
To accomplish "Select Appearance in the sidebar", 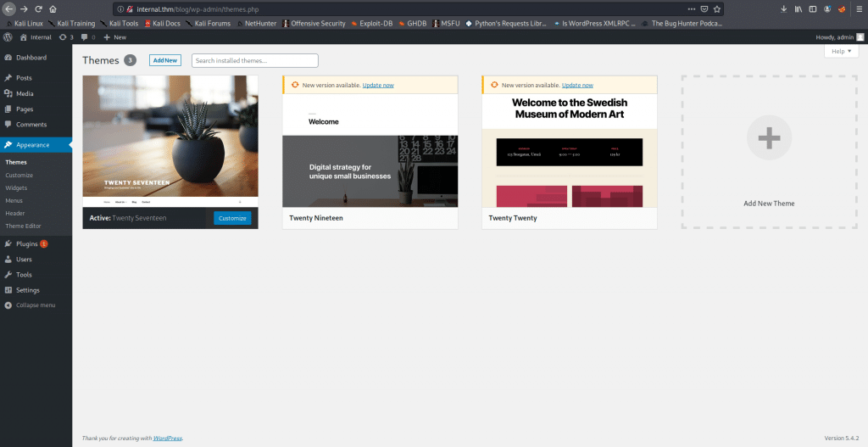I will 36,144.
